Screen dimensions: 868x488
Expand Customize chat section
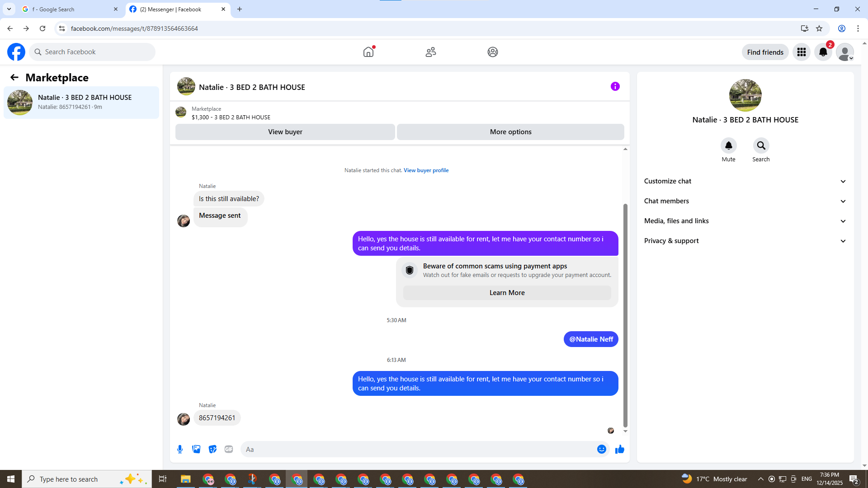[745, 181]
